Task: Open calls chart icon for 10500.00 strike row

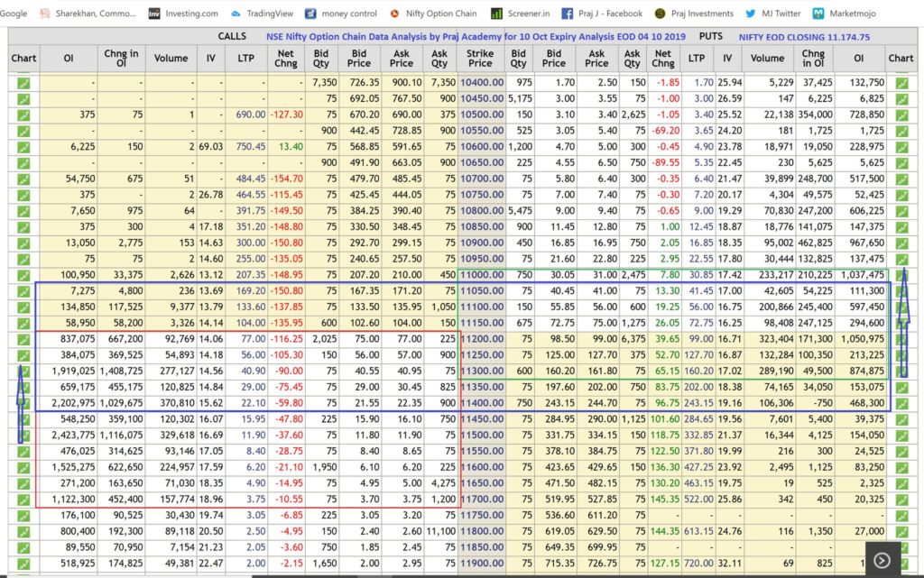Action: click(x=23, y=115)
